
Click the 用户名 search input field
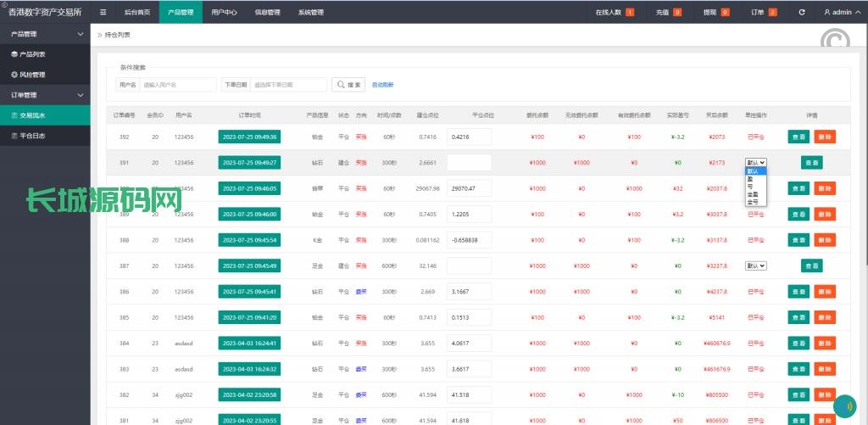(x=178, y=85)
